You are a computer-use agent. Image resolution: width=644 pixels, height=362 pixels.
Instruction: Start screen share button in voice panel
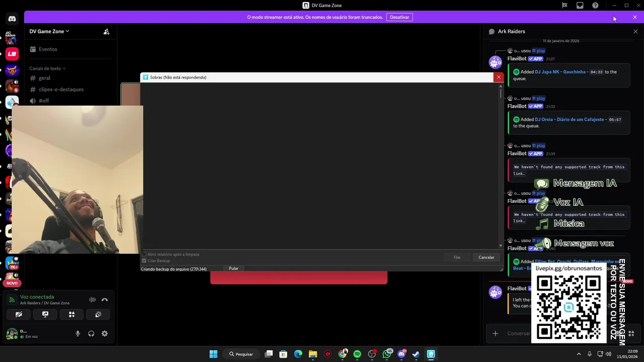[45, 314]
